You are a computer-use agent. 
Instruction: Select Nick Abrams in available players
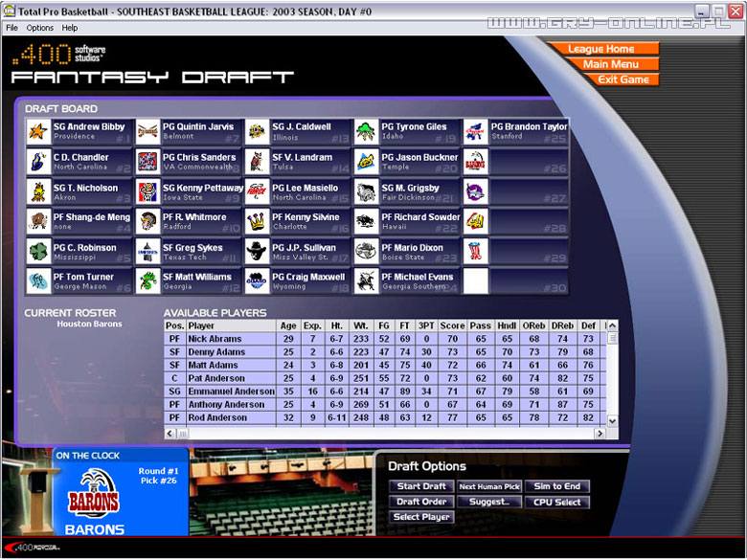coord(385,339)
